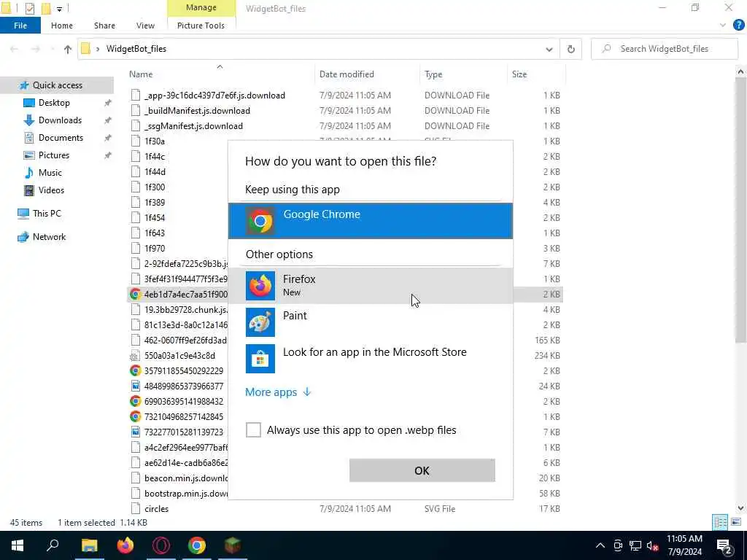
Task: Switch to the Home ribbon tab
Action: [62, 26]
